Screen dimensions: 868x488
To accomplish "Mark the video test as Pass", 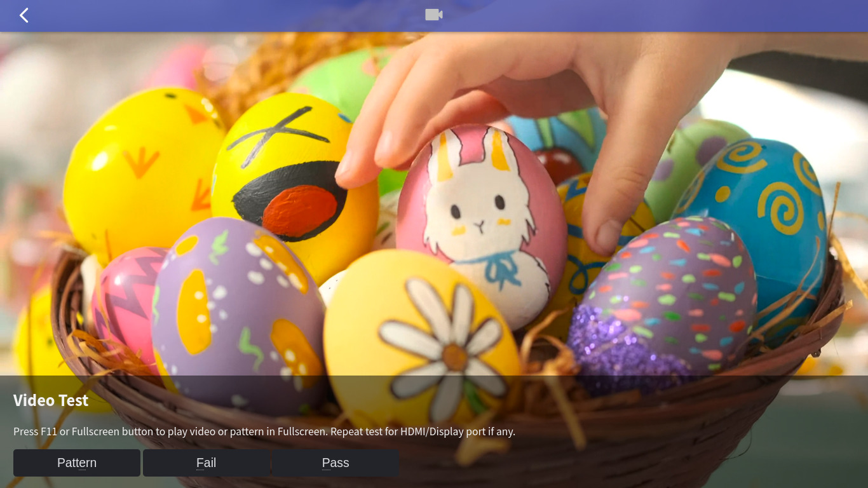I will (336, 463).
